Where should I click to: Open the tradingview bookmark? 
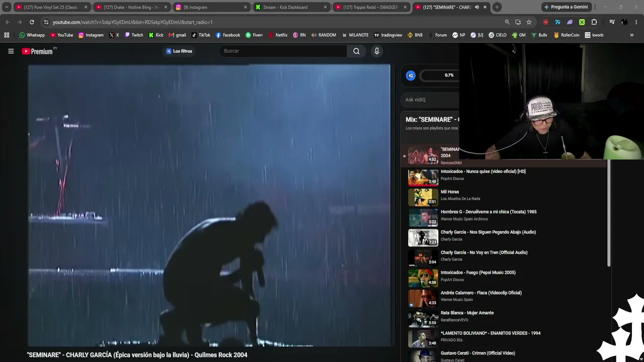point(388,35)
